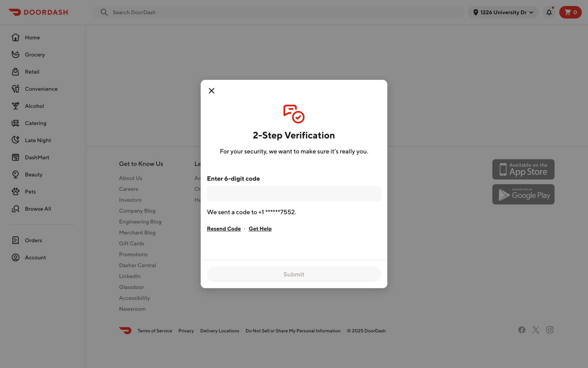The height and width of the screenshot is (368, 588).
Task: Click the footer DoorDash logo icon
Action: 125,331
